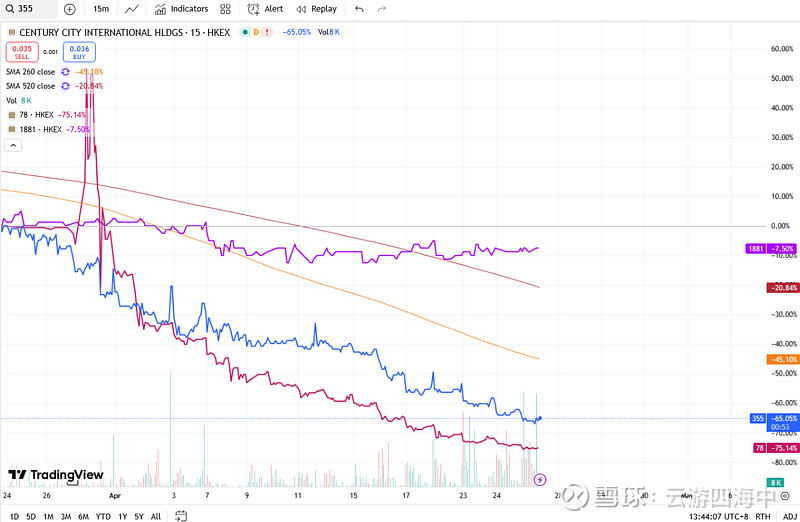Switch to the 6M range
The image size is (800, 522).
point(84,516)
